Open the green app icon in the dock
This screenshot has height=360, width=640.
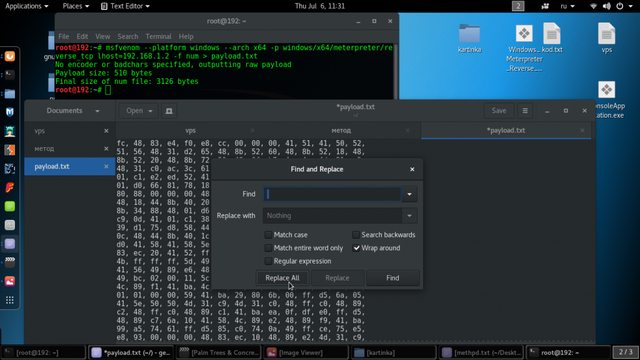pyautogui.click(x=10, y=206)
